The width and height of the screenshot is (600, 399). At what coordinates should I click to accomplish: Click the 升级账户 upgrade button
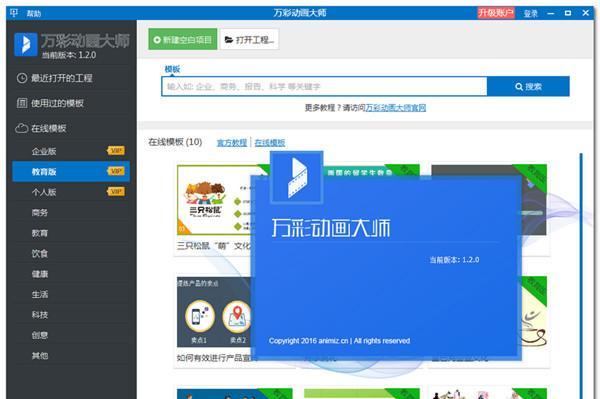coord(496,13)
